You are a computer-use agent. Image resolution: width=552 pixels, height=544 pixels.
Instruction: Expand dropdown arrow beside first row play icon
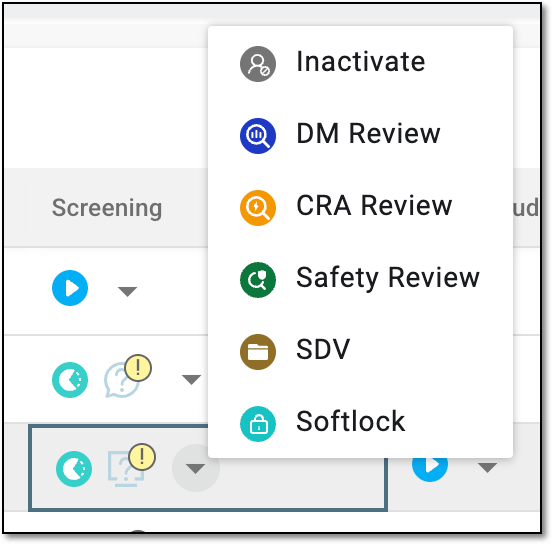pos(127,292)
